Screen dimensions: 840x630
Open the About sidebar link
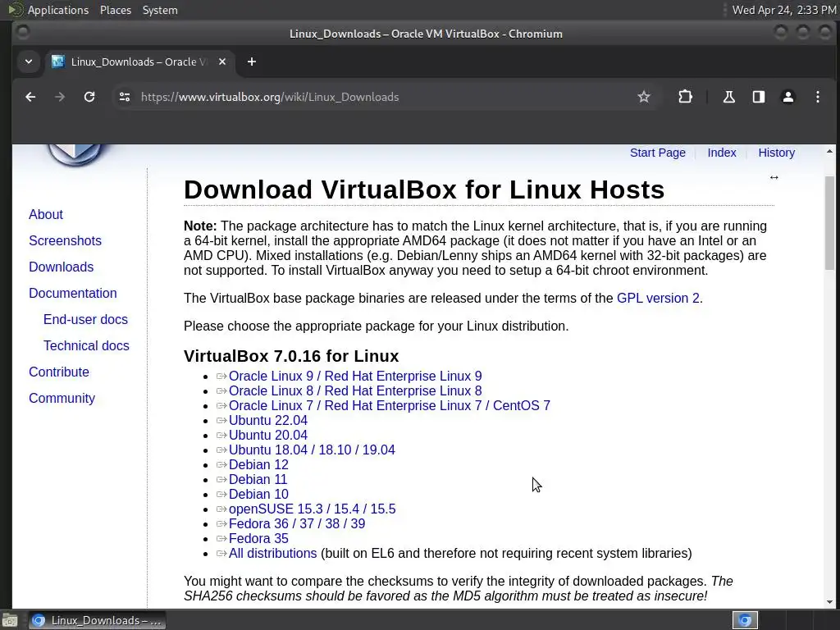click(46, 214)
